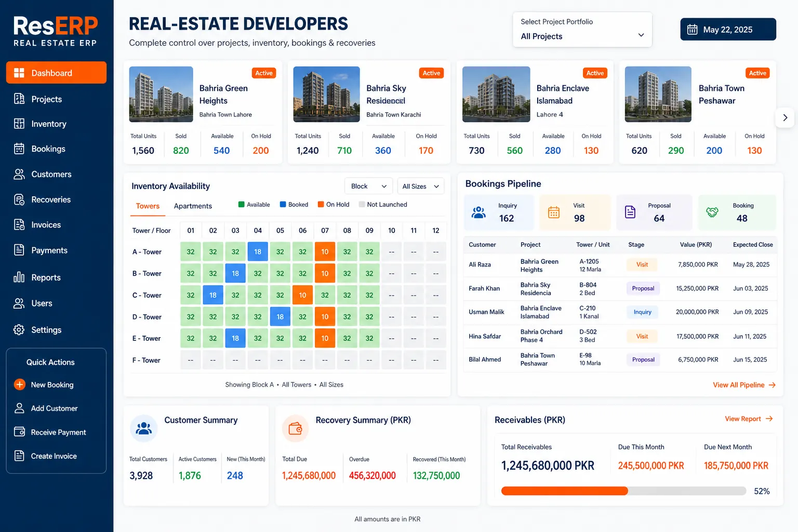Open the All Sizes filter dropdown

[x=421, y=186]
